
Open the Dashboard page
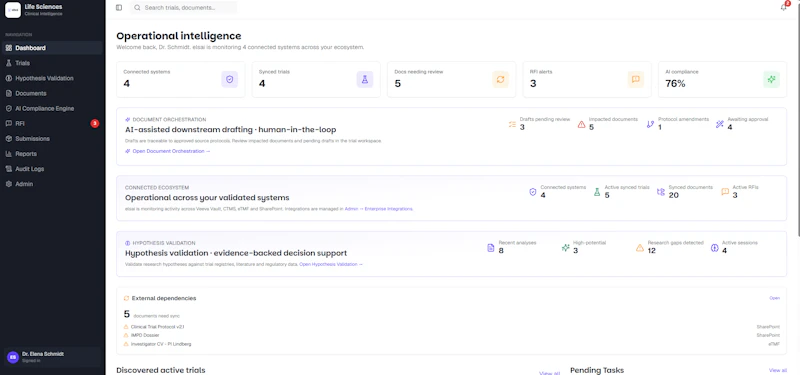point(52,48)
